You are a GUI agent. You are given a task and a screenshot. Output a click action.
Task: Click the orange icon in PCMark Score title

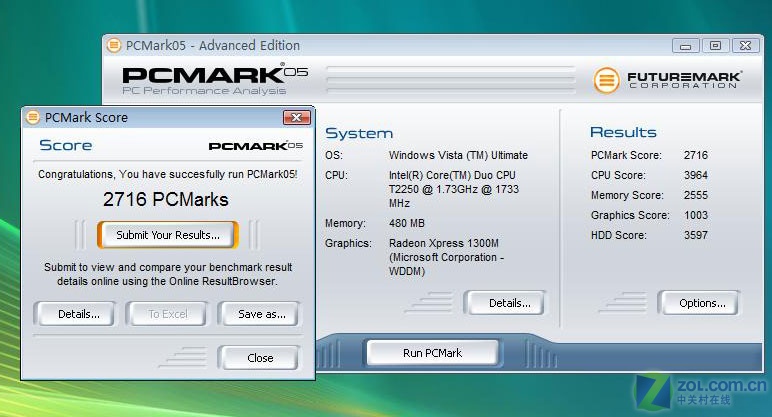[x=33, y=117]
